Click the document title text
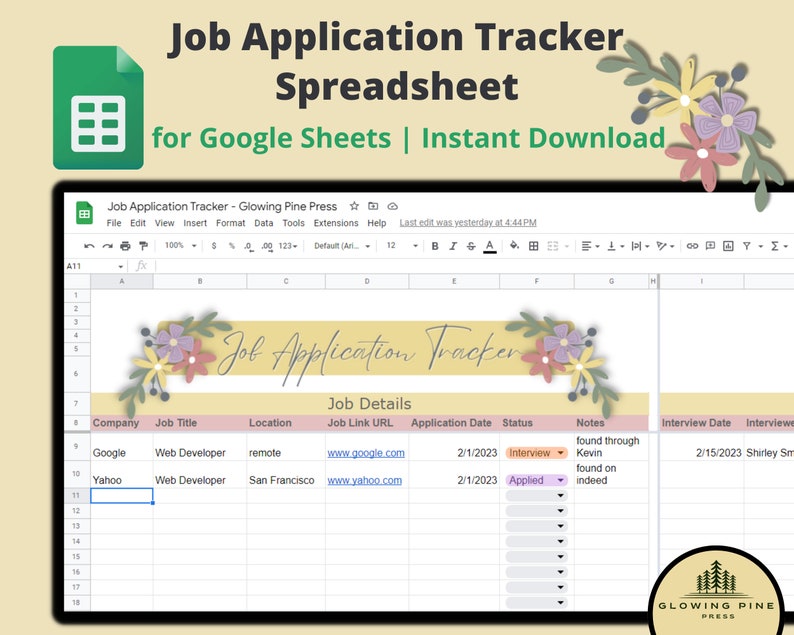Image resolution: width=794 pixels, height=635 pixels. (x=222, y=206)
